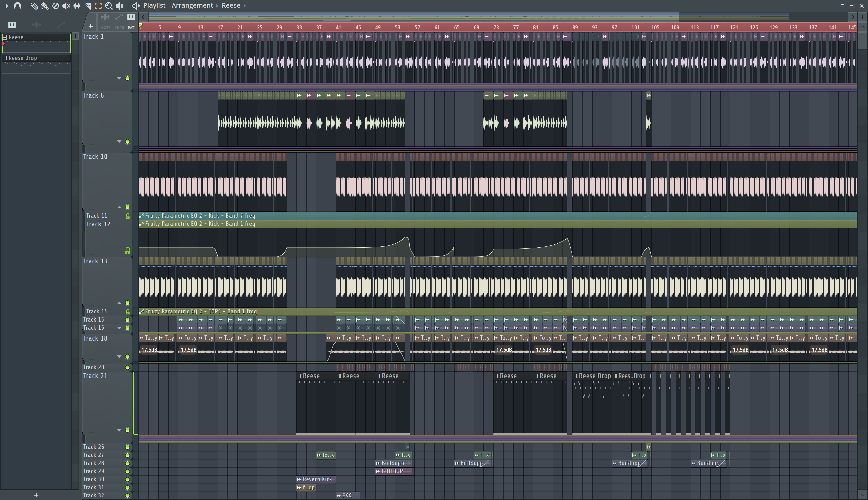Image resolution: width=868 pixels, height=500 pixels.
Task: Mute Track 13 via its green LED
Action: point(128,303)
